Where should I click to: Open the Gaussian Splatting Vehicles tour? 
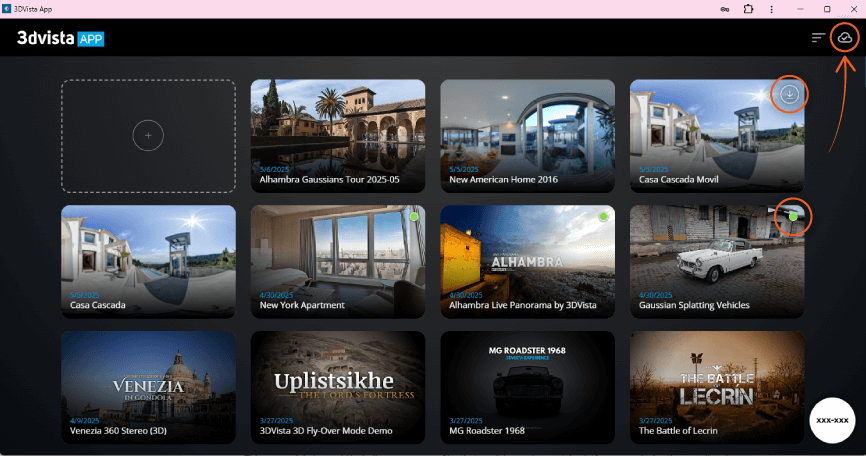717,262
